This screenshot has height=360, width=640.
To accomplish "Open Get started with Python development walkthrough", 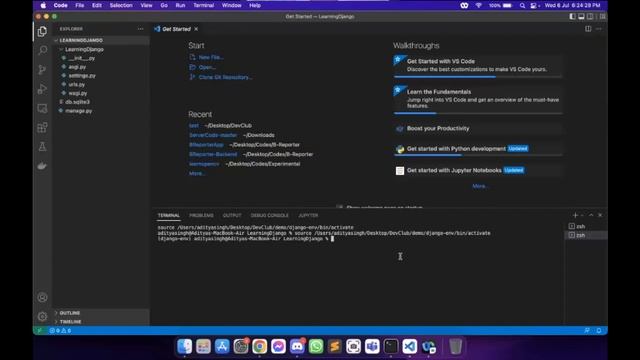I will pyautogui.click(x=478, y=149).
